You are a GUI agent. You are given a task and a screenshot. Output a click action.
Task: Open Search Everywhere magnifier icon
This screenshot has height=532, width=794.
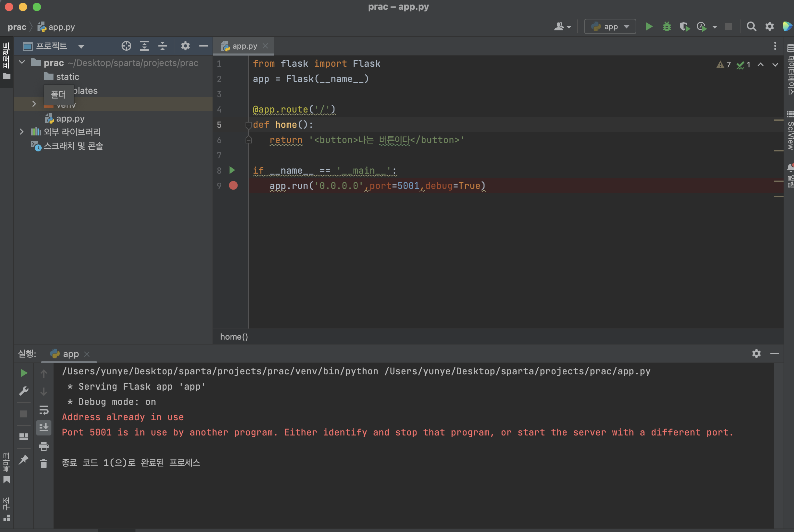pyautogui.click(x=751, y=26)
